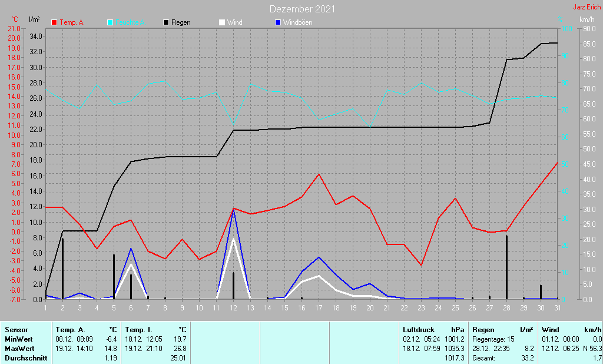Click the '18.12. 07:59' pressure maximum timestamp
This screenshot has width=603, height=364.
422,349
